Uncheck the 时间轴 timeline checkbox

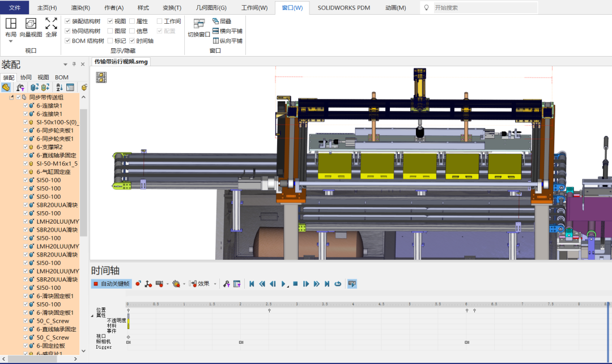point(132,41)
